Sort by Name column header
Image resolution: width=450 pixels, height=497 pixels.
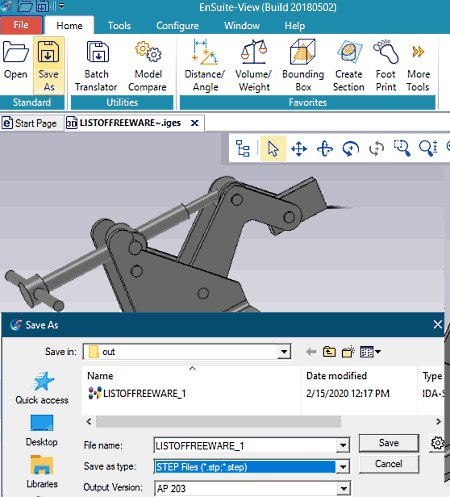click(191, 375)
